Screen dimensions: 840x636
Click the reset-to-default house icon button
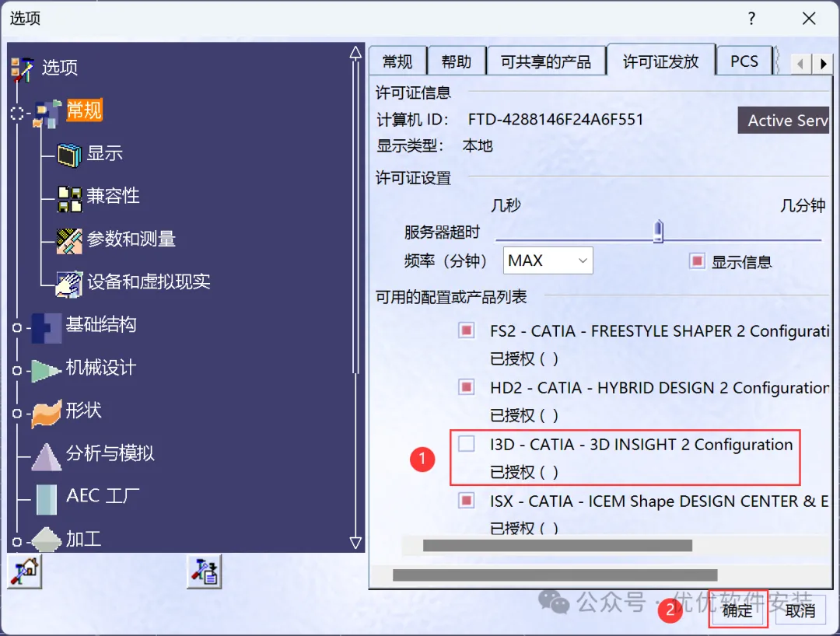[25, 571]
